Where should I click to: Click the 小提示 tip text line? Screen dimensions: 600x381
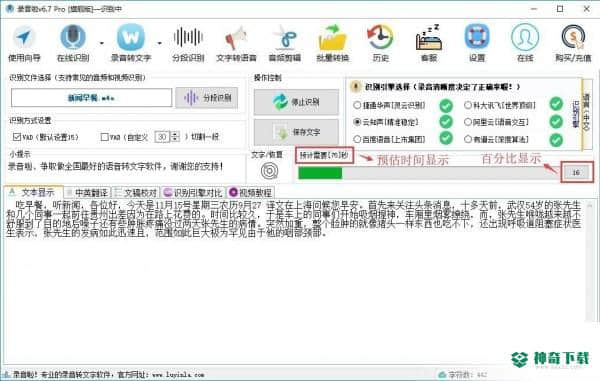click(116, 166)
